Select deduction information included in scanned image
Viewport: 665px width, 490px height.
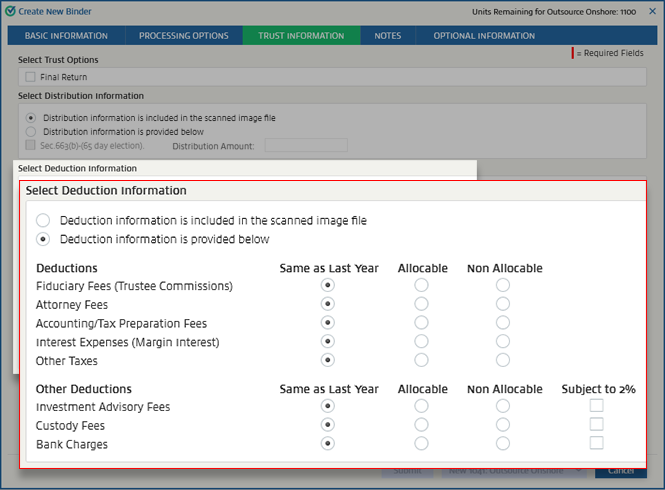tap(43, 220)
